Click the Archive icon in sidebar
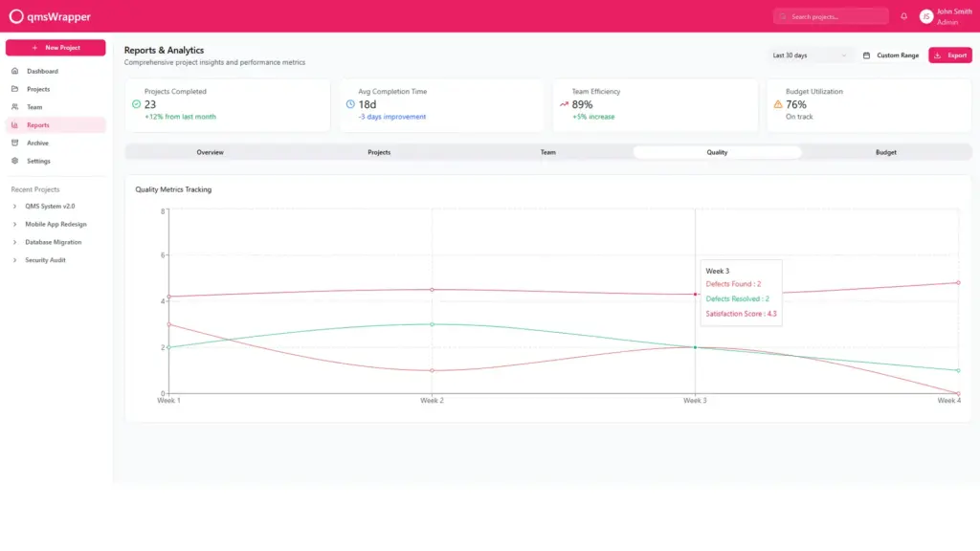Viewport: 980px width, 551px height. [x=15, y=143]
